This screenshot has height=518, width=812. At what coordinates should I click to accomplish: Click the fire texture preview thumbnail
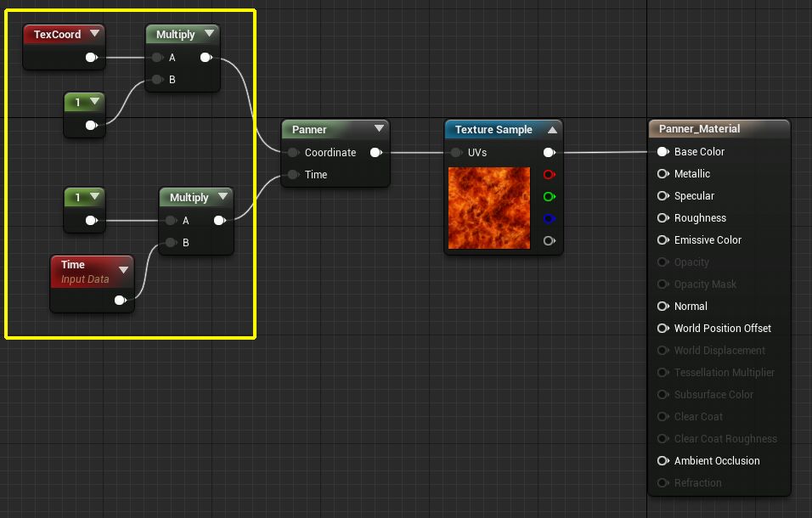(x=488, y=208)
